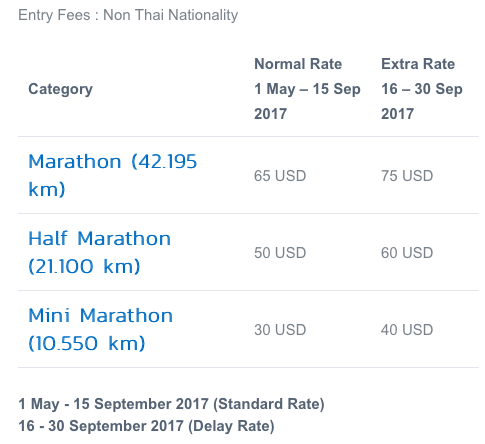Open the Marathon (42.195 km) link
This screenshot has width=485, height=444.
click(113, 175)
